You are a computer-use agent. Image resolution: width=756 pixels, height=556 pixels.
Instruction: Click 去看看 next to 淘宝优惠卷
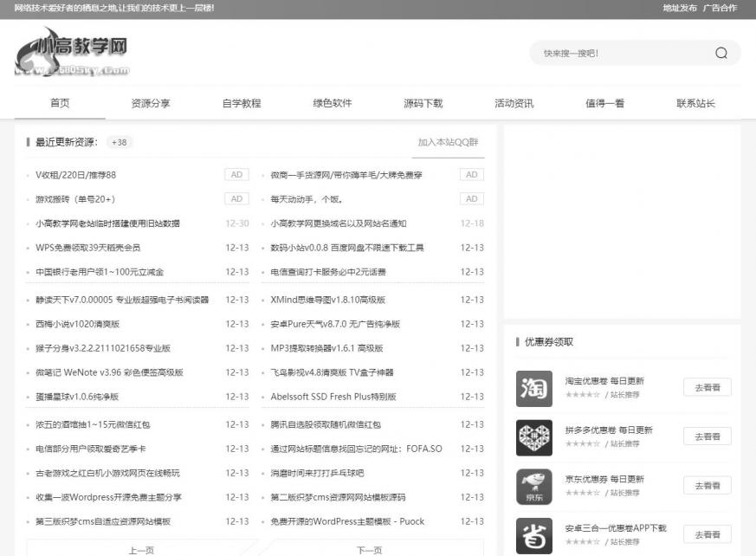click(x=707, y=387)
